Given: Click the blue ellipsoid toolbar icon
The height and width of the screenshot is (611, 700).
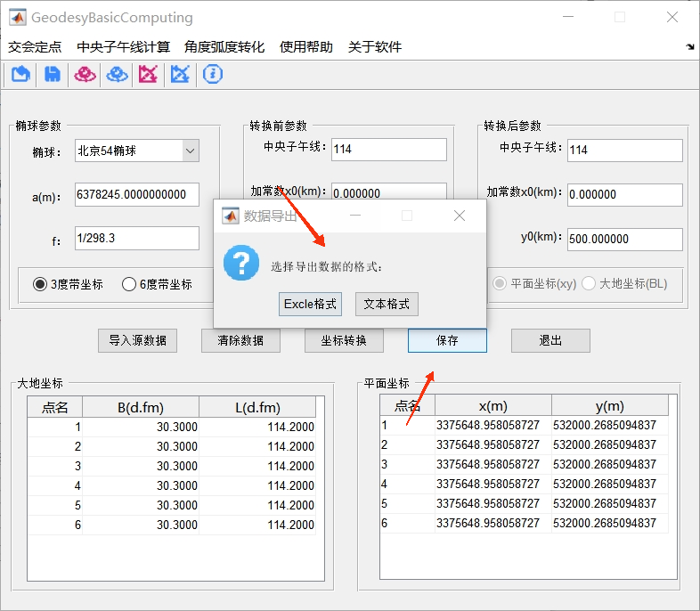Looking at the screenshot, I should pyautogui.click(x=117, y=74).
